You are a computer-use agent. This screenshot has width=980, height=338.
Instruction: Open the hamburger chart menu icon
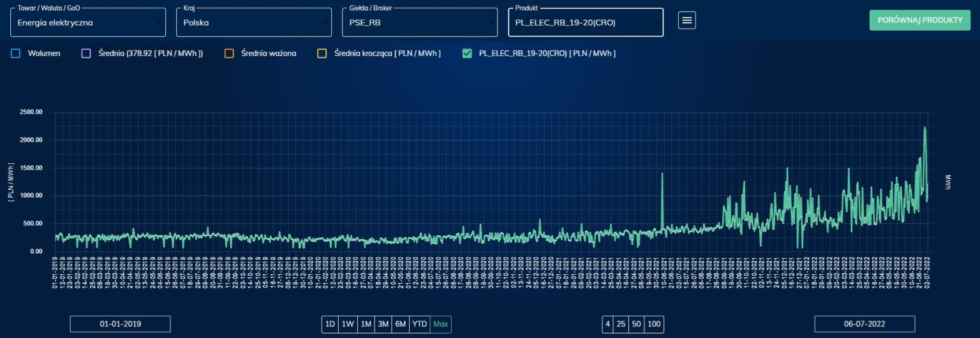pyautogui.click(x=687, y=20)
